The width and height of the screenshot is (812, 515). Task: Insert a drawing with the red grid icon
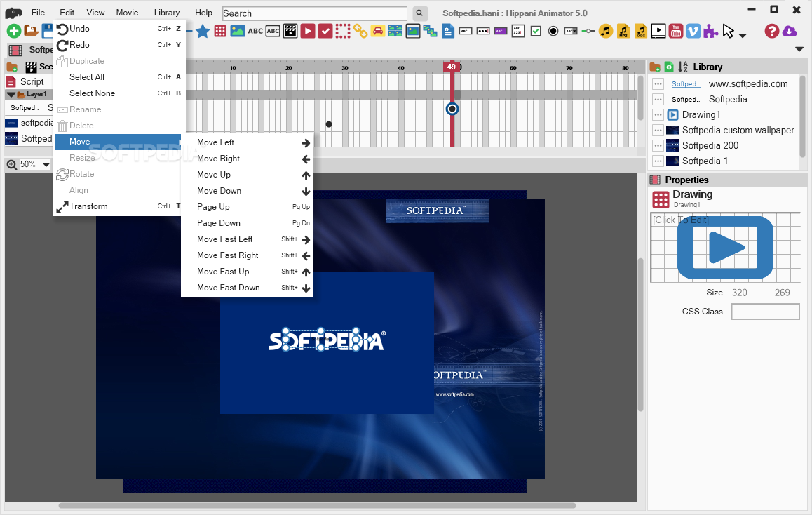220,31
